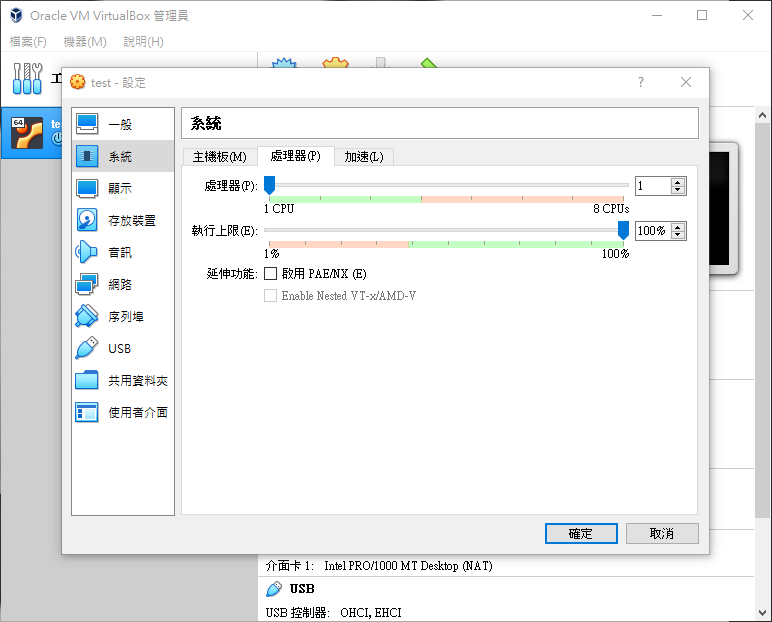Screen dimensions: 772x622
Task: Decrease execution cap with down arrow
Action: click(x=678, y=234)
